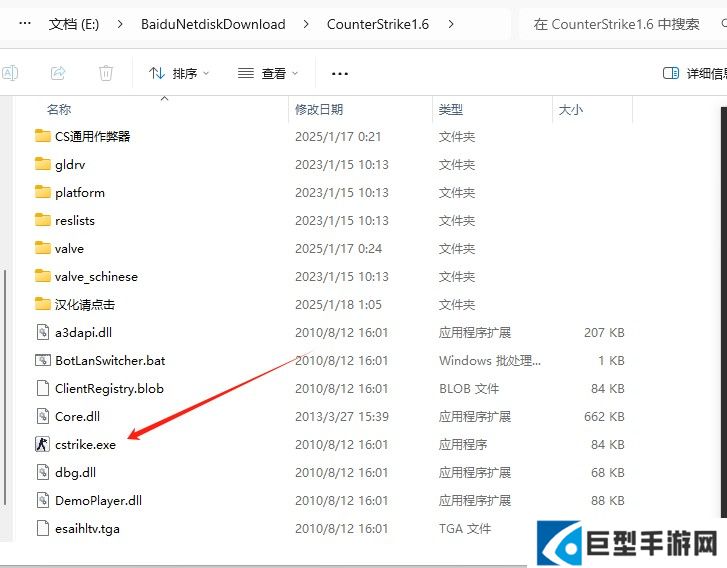Select folder name valve_schinese

96,276
